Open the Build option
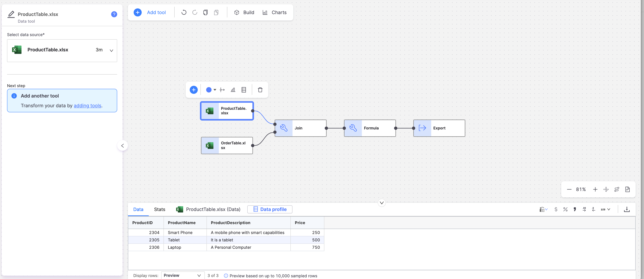The height and width of the screenshot is (279, 644). [244, 12]
